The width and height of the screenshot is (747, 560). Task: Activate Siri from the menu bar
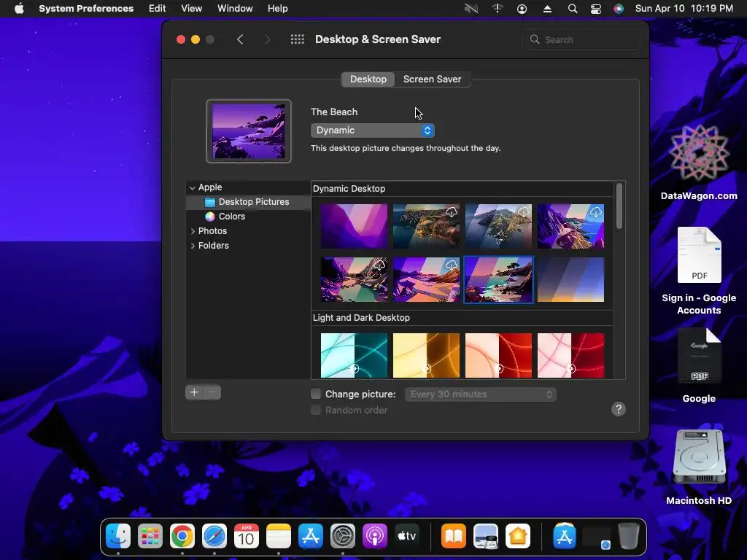[619, 9]
